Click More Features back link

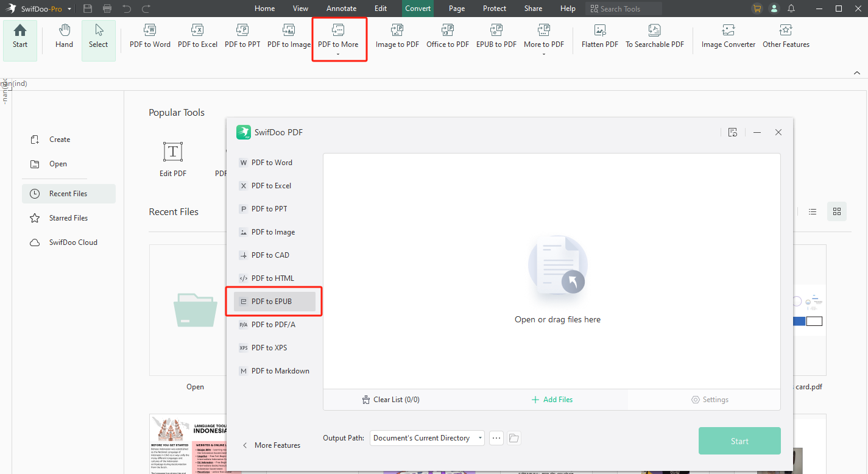click(x=271, y=445)
